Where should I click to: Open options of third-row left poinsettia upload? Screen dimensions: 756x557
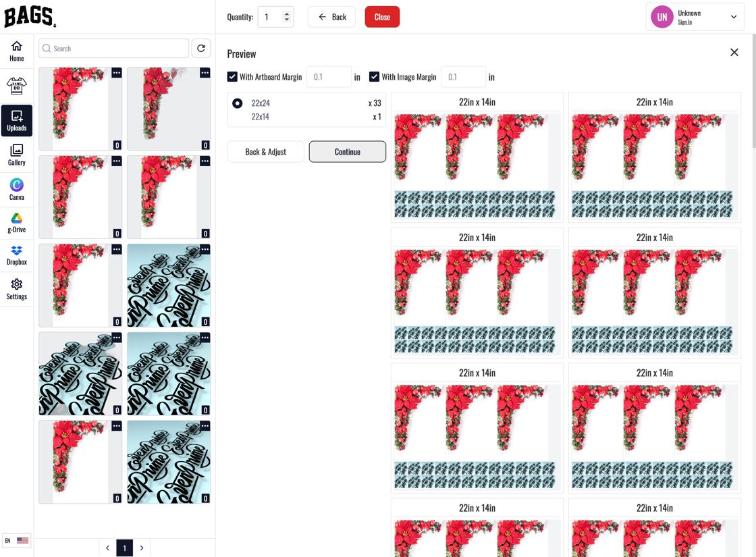point(117,249)
